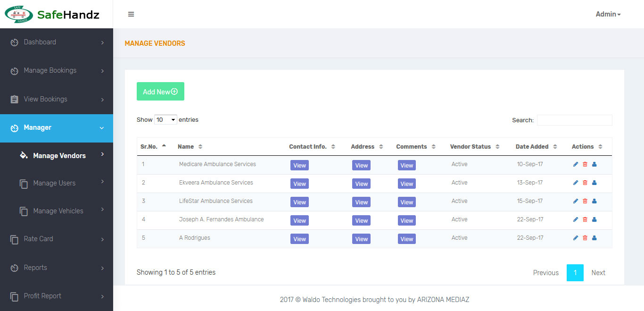Screen dimensions: 644x311
Task: Go to Manage Vehicles in sidebar
Action: point(58,211)
